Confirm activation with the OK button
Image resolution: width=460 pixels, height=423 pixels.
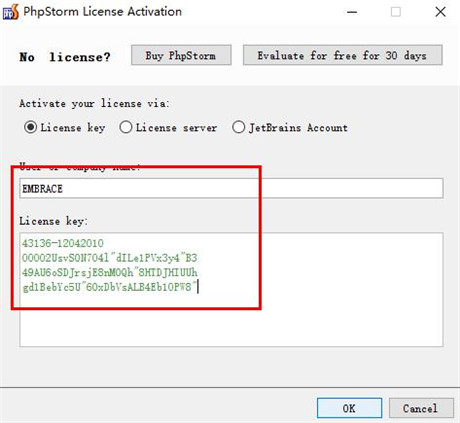349,408
